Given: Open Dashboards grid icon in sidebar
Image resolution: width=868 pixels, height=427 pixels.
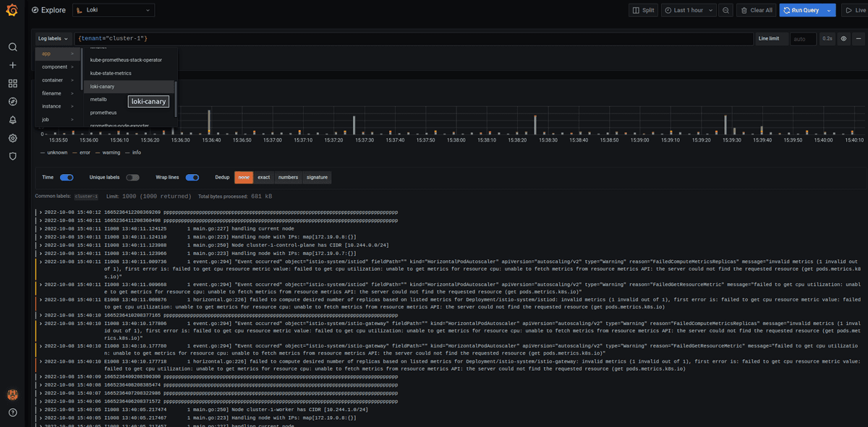Looking at the screenshot, I should point(12,83).
